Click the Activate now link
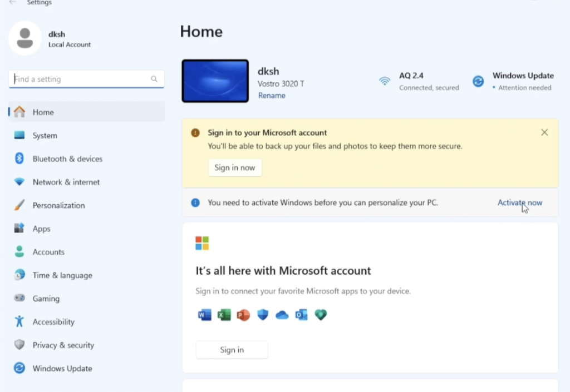570x392 pixels. click(x=519, y=203)
